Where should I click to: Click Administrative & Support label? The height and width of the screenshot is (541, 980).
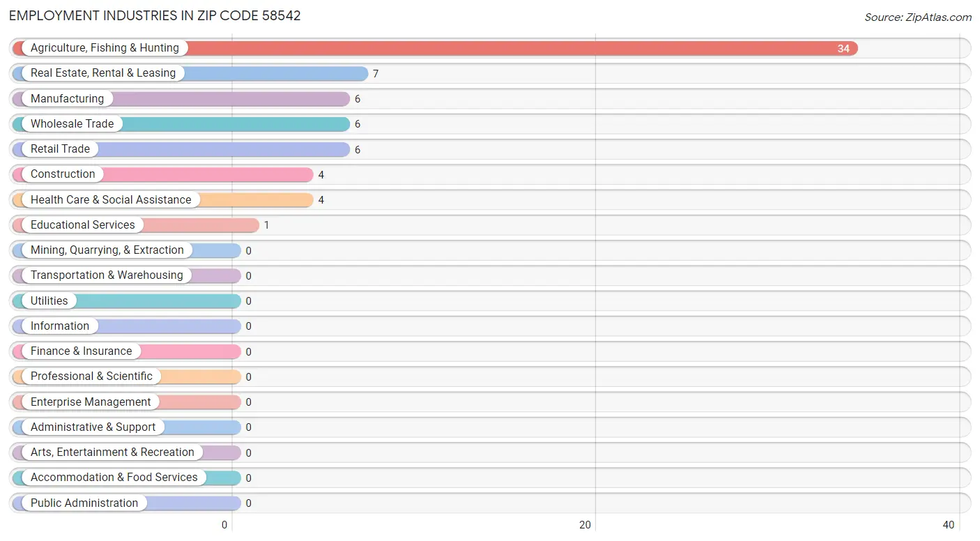coord(93,427)
